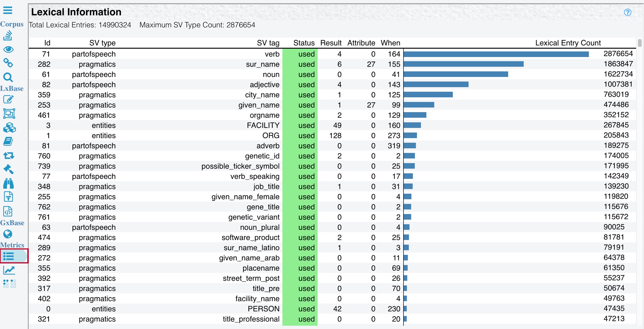Viewport: 644px width, 329px height.
Task: Click the Corpus section label
Action: (12, 24)
